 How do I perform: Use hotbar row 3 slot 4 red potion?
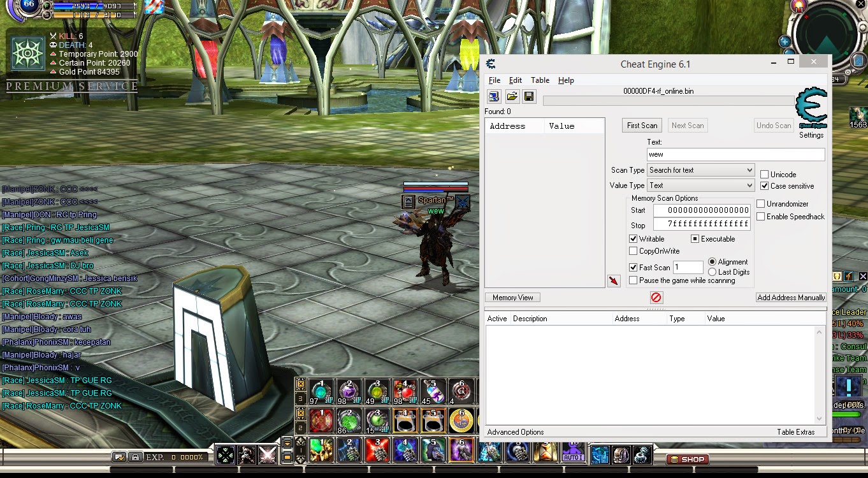(x=405, y=391)
